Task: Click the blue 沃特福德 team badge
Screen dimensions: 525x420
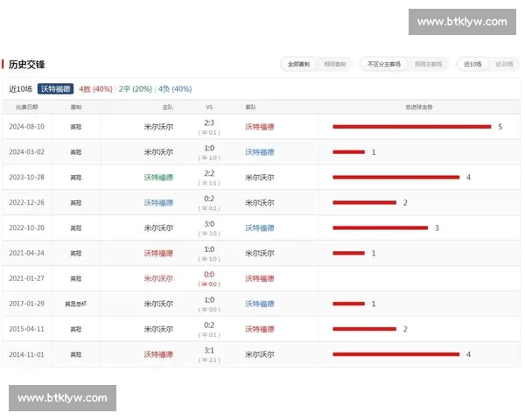Action: 55,88
